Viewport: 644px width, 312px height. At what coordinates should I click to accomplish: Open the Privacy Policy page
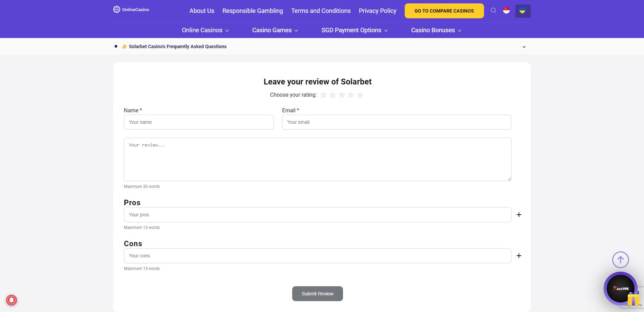pos(378,11)
